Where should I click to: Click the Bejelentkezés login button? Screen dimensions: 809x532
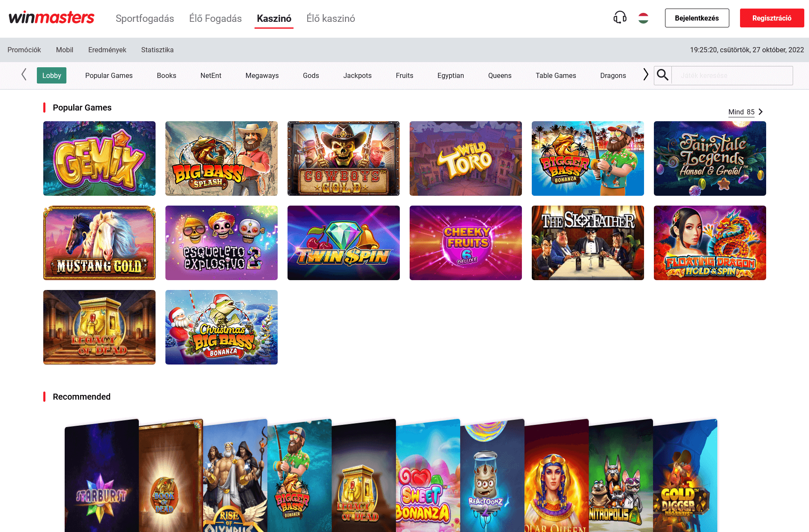tap(697, 18)
